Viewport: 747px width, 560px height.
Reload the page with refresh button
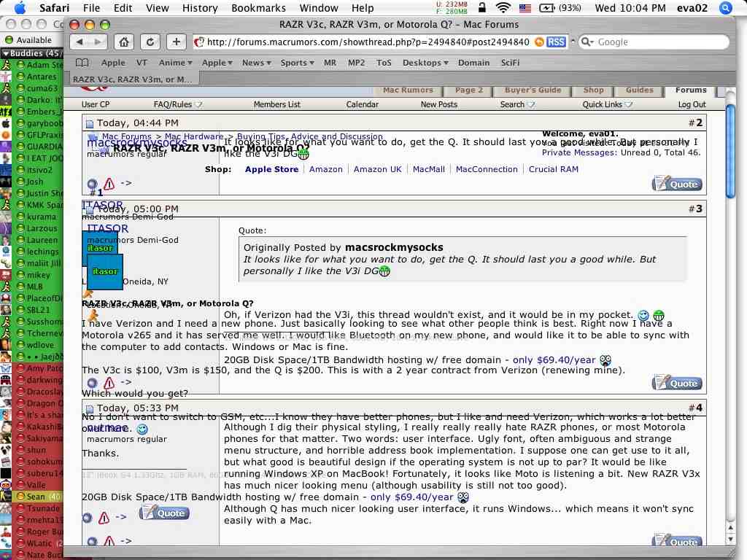tap(150, 42)
